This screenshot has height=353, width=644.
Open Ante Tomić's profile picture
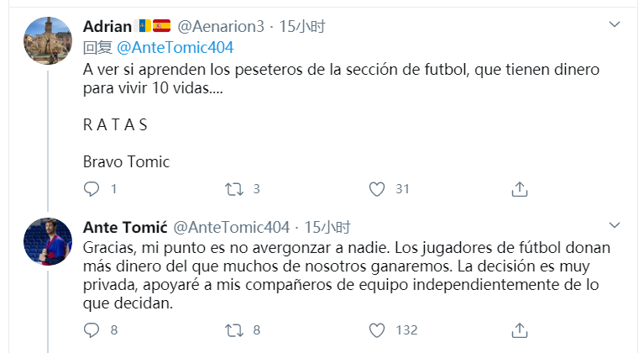[x=47, y=242]
